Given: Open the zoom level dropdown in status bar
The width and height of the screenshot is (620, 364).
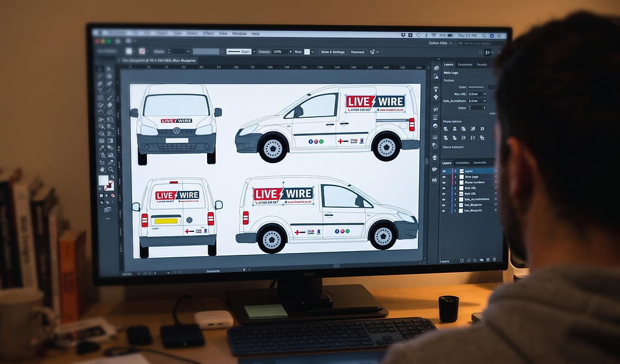Looking at the screenshot, I should 139,273.
